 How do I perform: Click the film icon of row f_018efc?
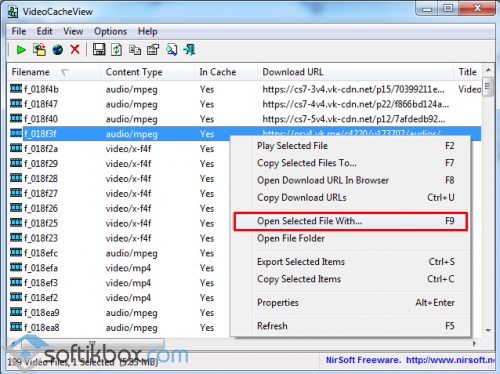16,252
